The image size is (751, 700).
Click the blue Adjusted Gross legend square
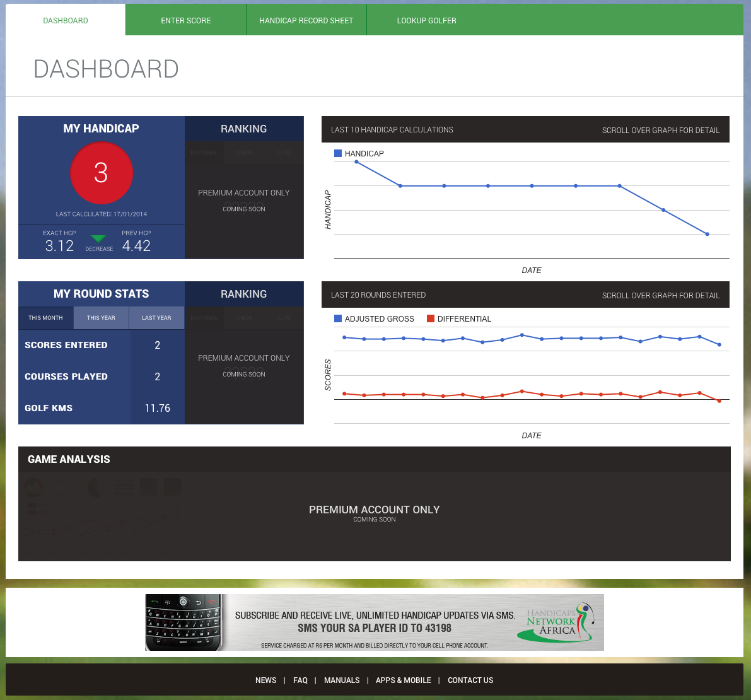tap(338, 318)
